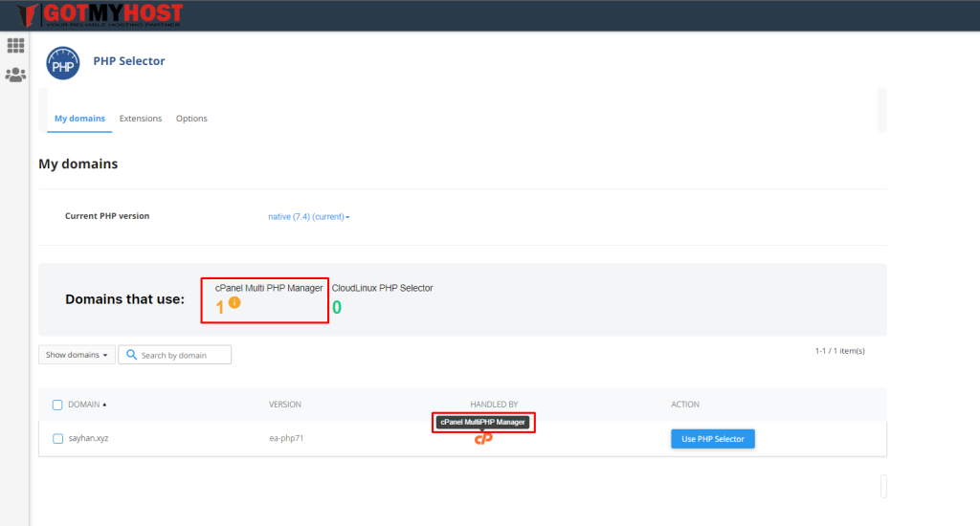Image resolution: width=980 pixels, height=526 pixels.
Task: Open the users icon in sidebar
Action: [15, 75]
